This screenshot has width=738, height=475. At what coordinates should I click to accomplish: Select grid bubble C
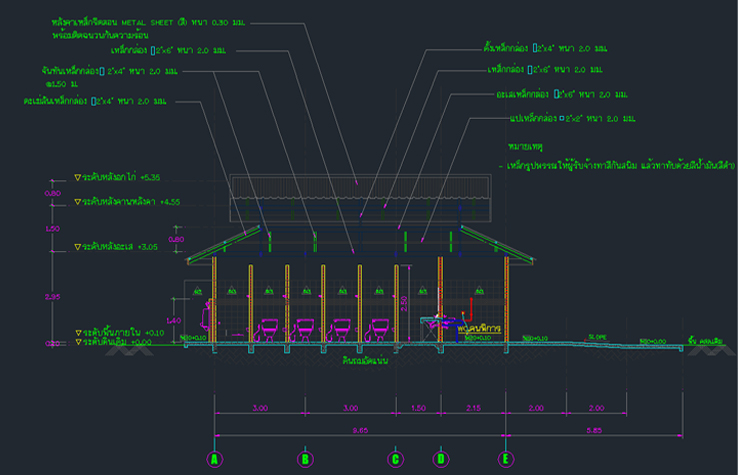(395, 459)
